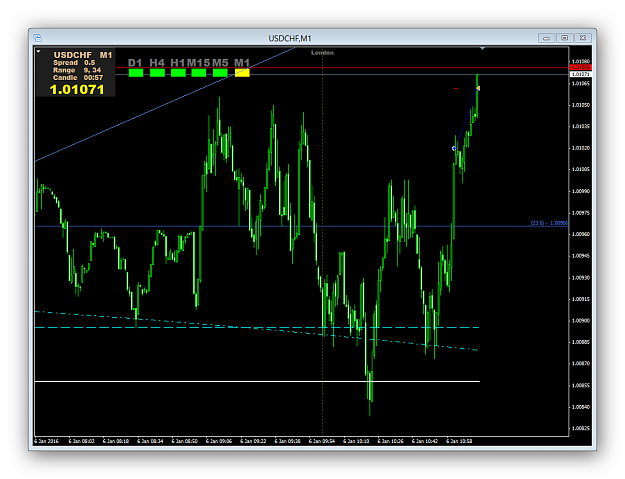This screenshot has width=625, height=479.
Task: Click the London session label
Action: (x=322, y=53)
